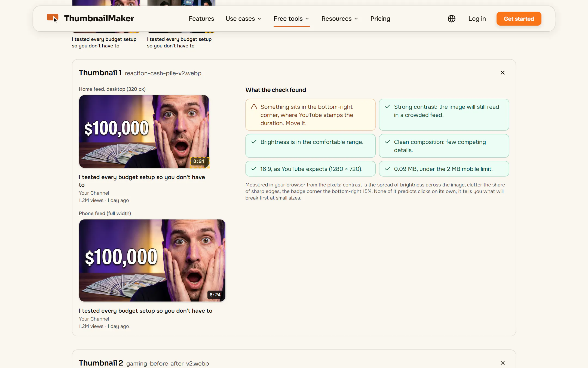Image resolution: width=588 pixels, height=368 pixels.
Task: Click the warning triangle icon
Action: pyautogui.click(x=254, y=107)
